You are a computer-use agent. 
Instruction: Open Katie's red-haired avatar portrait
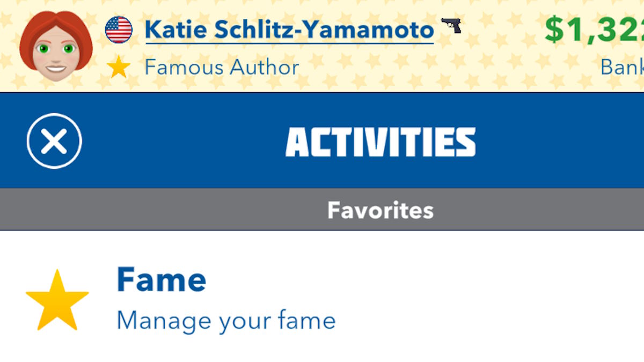(55, 45)
